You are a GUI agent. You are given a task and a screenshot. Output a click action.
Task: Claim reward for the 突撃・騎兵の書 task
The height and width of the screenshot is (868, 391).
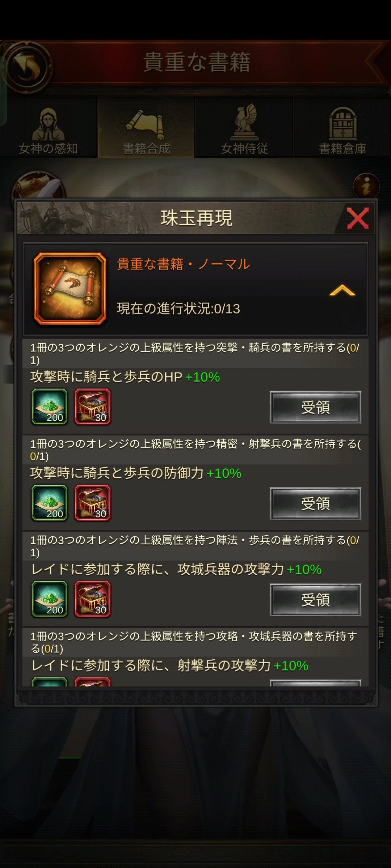(315, 407)
